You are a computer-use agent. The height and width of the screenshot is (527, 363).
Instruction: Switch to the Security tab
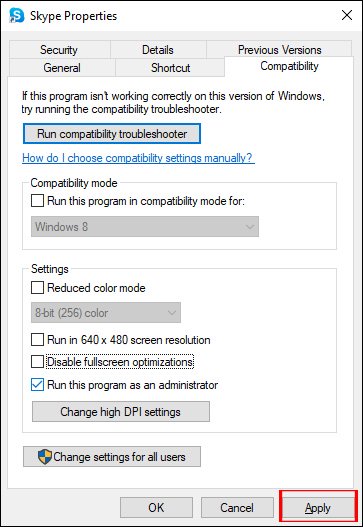59,50
